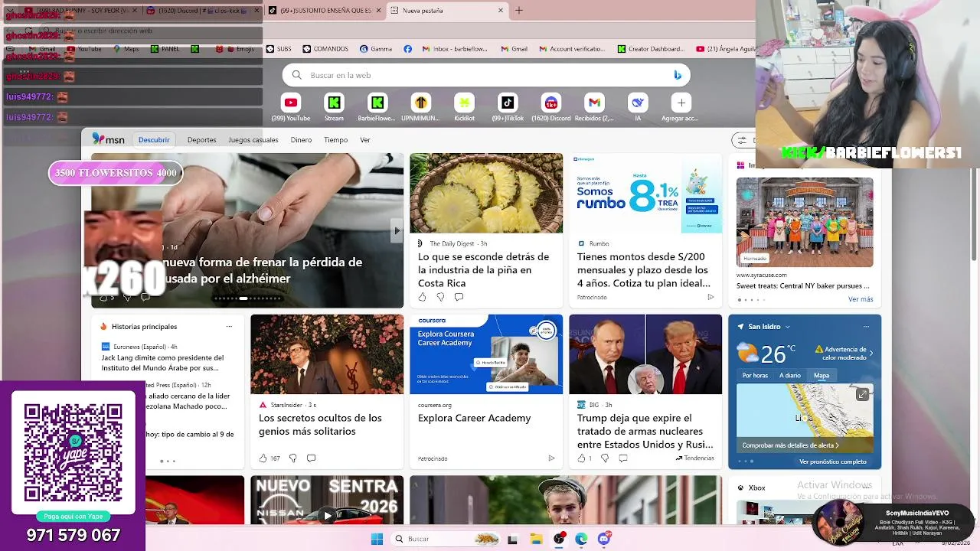
Task: Open the COMANDOS bookmark
Action: pos(325,49)
